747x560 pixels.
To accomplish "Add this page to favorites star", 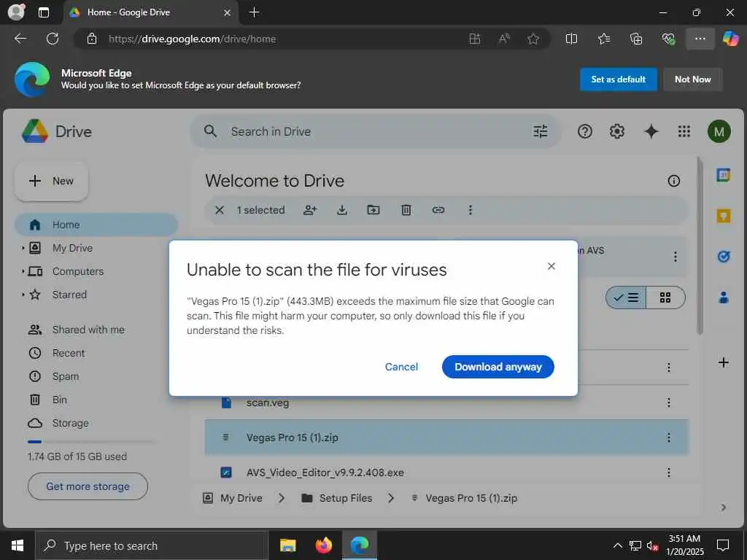I will click(x=533, y=39).
